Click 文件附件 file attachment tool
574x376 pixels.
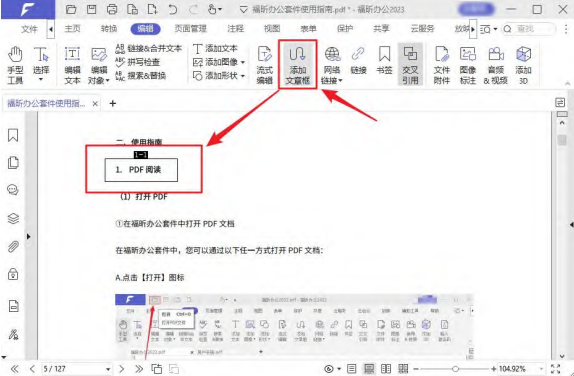(442, 65)
